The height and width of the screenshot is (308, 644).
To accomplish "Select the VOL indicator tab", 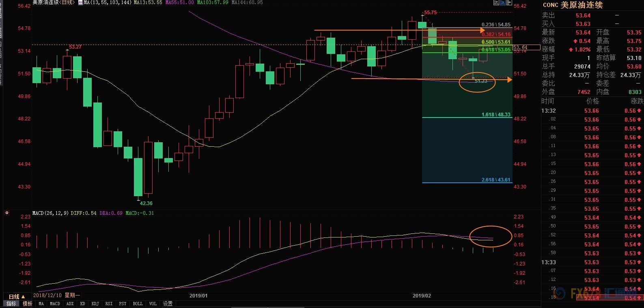I will point(153,304).
